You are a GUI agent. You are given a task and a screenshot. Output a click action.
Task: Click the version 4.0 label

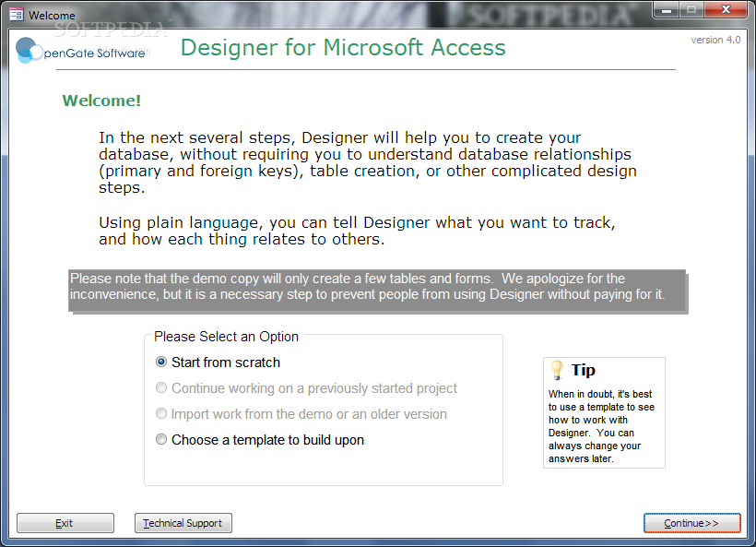coord(715,40)
